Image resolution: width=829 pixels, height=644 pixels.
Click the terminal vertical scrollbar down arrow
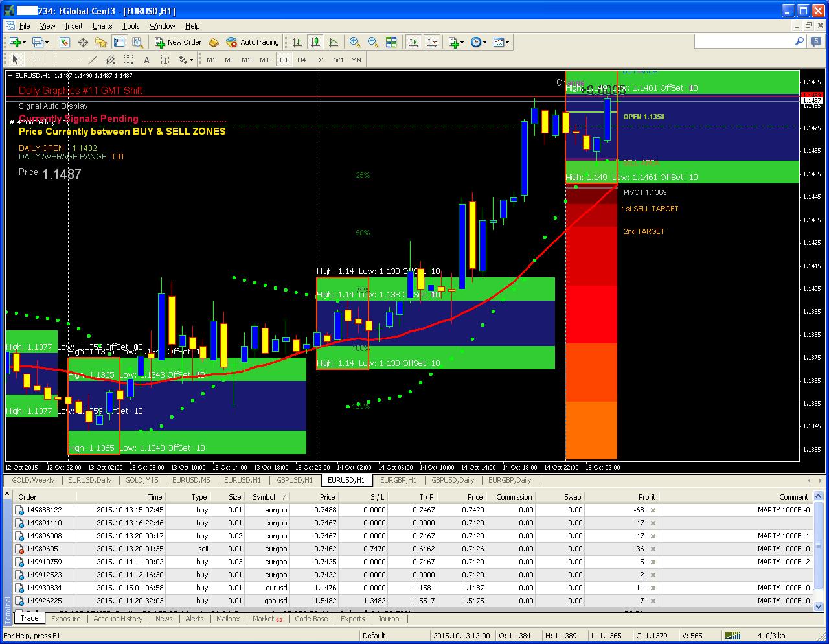pyautogui.click(x=818, y=607)
